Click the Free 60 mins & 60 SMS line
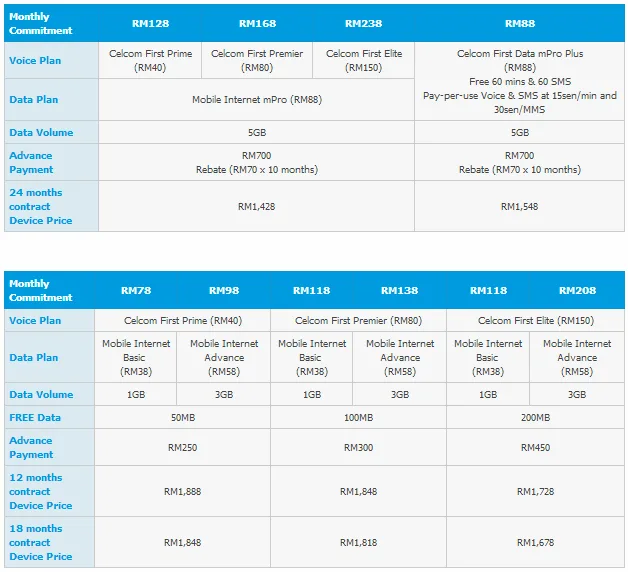Viewport: 628px width, 572px height. [x=519, y=82]
